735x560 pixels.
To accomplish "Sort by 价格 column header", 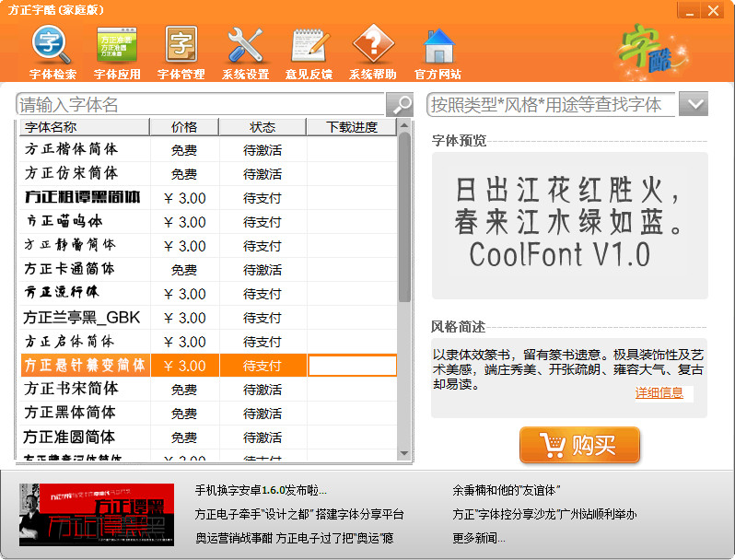I will [x=184, y=127].
